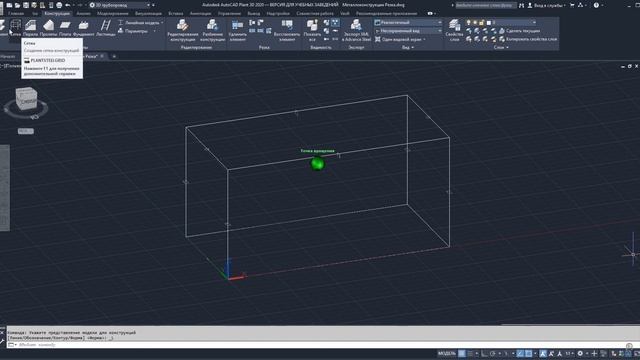The width and height of the screenshot is (640, 360).
Task: Open the 3D трубопровод workspace dropdown
Action: [119, 5]
